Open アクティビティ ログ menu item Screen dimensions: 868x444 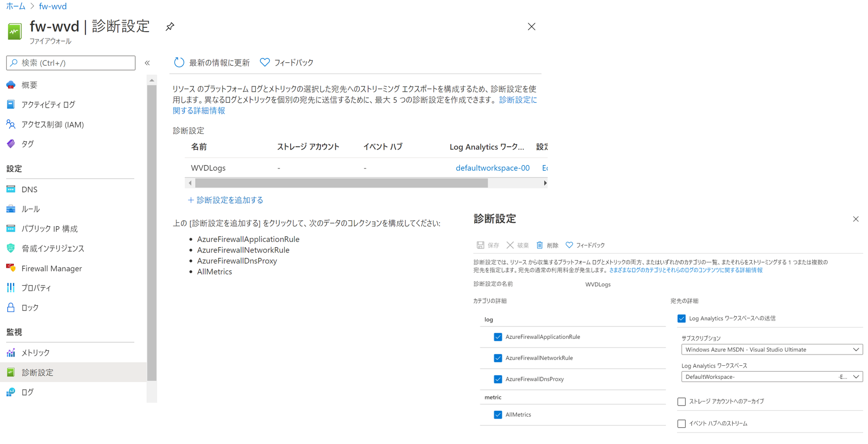[x=48, y=104]
